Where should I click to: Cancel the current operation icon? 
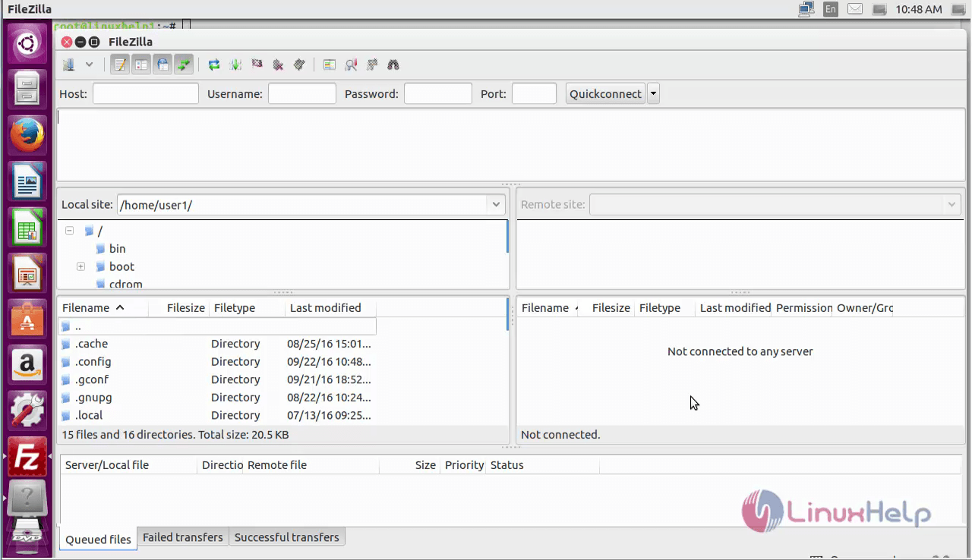(257, 64)
